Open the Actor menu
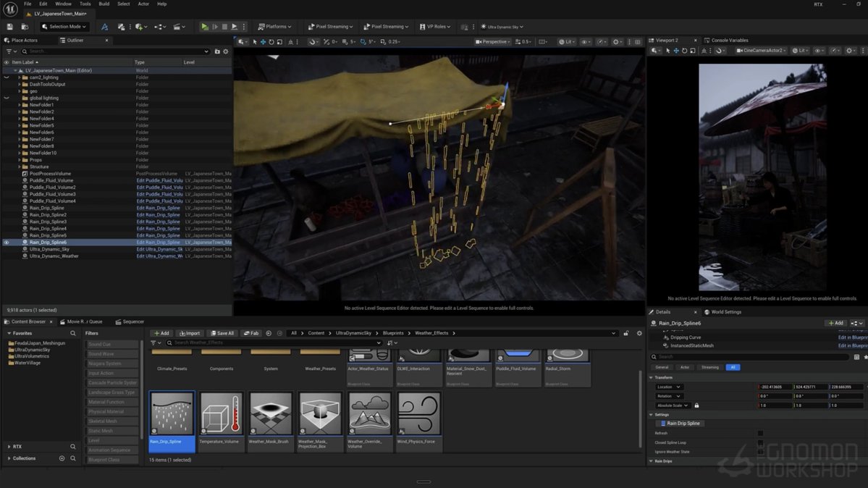The height and width of the screenshot is (488, 868). (143, 4)
